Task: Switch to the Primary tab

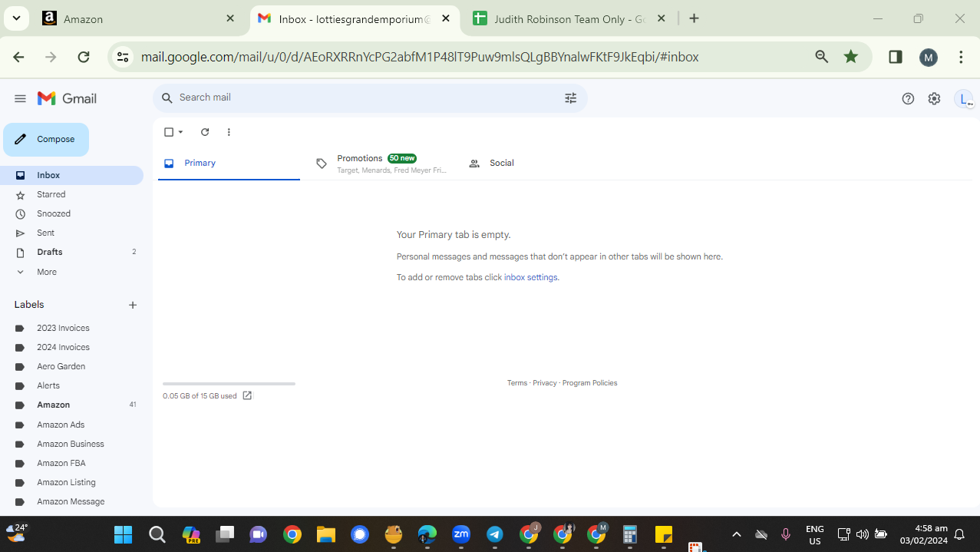Action: (229, 163)
